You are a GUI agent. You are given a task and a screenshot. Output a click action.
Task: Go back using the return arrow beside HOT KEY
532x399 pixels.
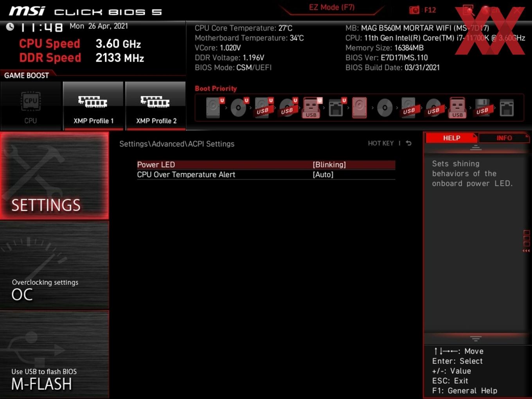[408, 143]
